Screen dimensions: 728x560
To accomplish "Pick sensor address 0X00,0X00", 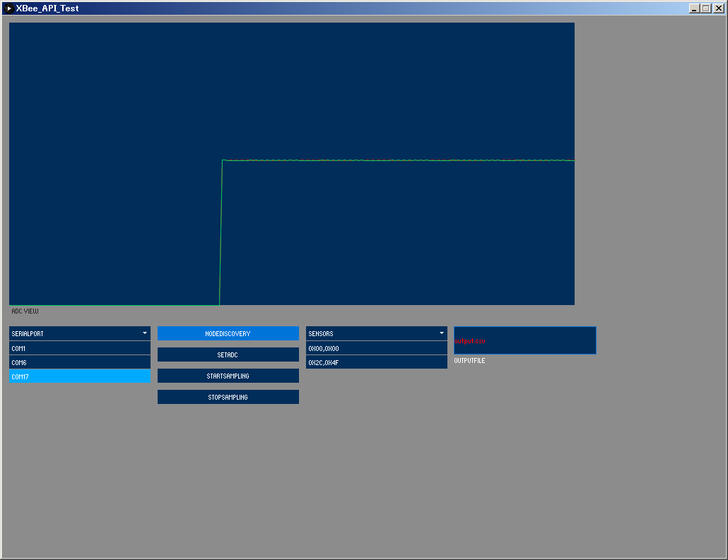I will [376, 348].
